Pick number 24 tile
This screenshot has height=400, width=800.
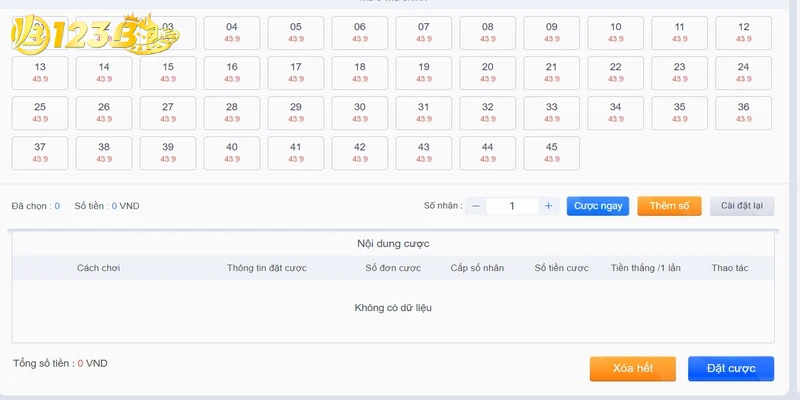(743, 73)
